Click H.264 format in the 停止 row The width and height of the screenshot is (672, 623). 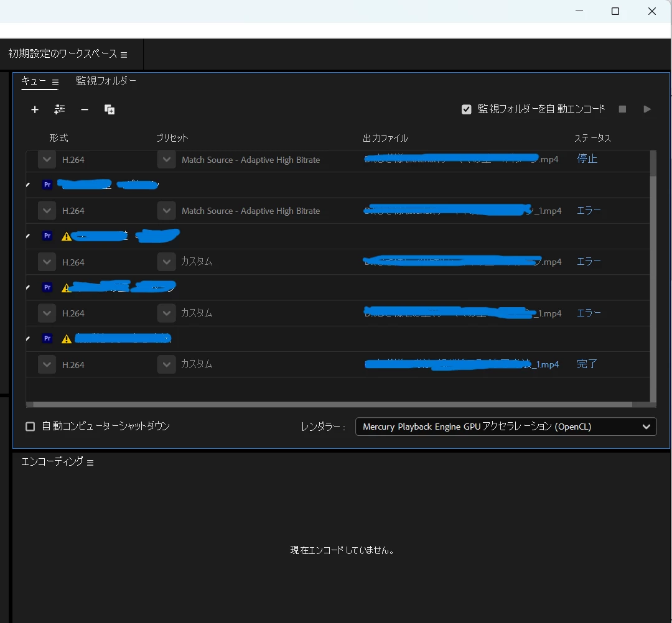73,160
